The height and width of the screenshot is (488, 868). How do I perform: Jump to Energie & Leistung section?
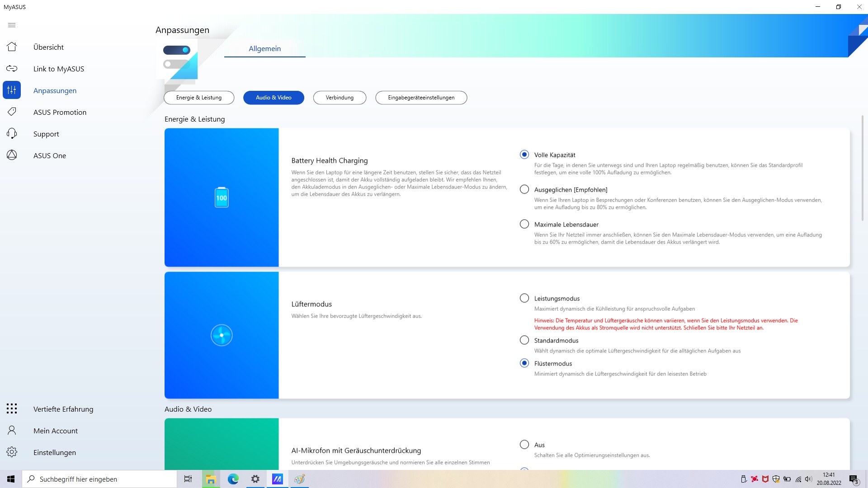(x=199, y=98)
